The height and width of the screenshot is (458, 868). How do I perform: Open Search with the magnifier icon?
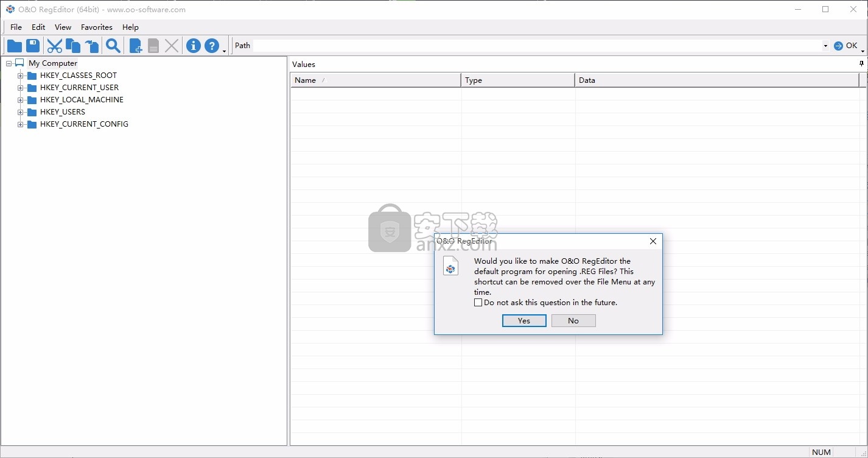(113, 46)
